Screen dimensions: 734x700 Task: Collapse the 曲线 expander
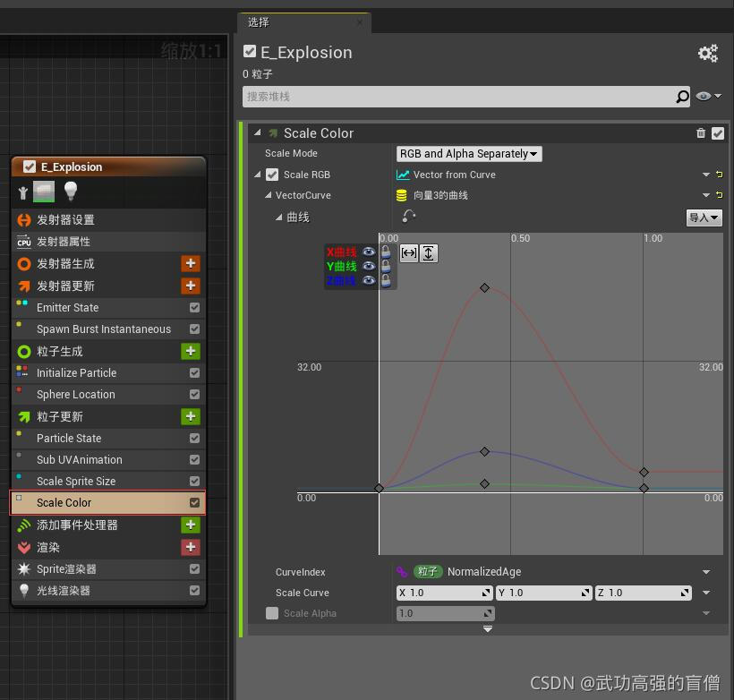[x=278, y=217]
